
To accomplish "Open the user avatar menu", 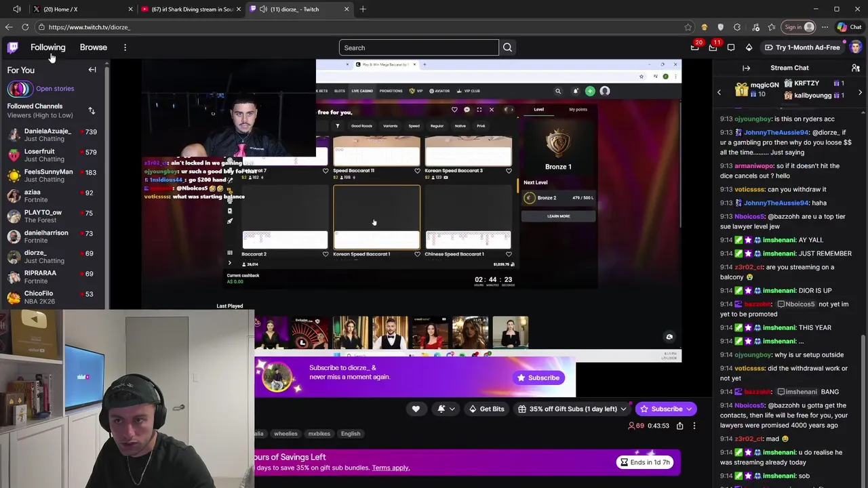I will [x=856, y=47].
